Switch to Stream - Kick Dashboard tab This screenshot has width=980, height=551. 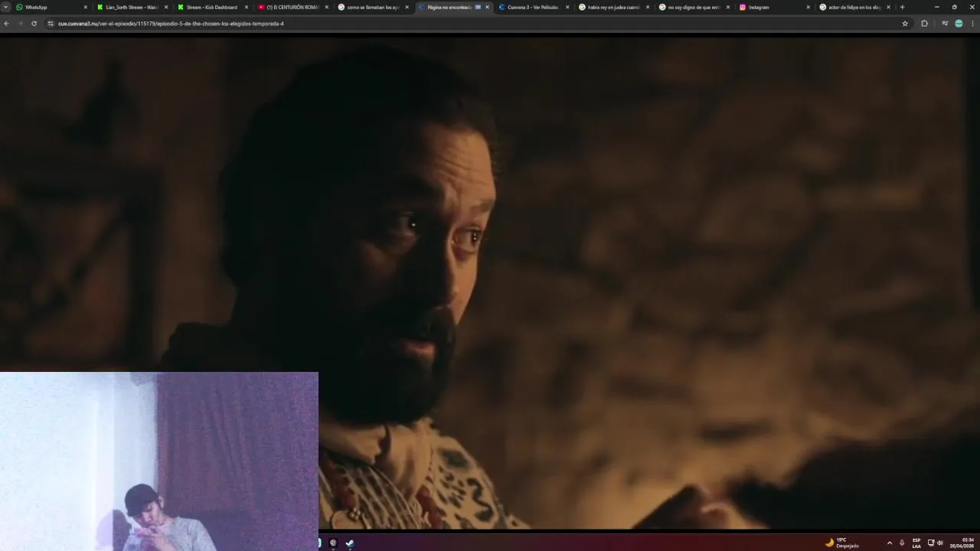click(211, 7)
